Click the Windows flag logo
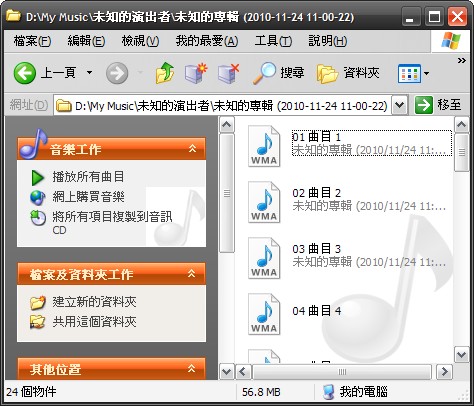The height and width of the screenshot is (406, 474). [451, 41]
